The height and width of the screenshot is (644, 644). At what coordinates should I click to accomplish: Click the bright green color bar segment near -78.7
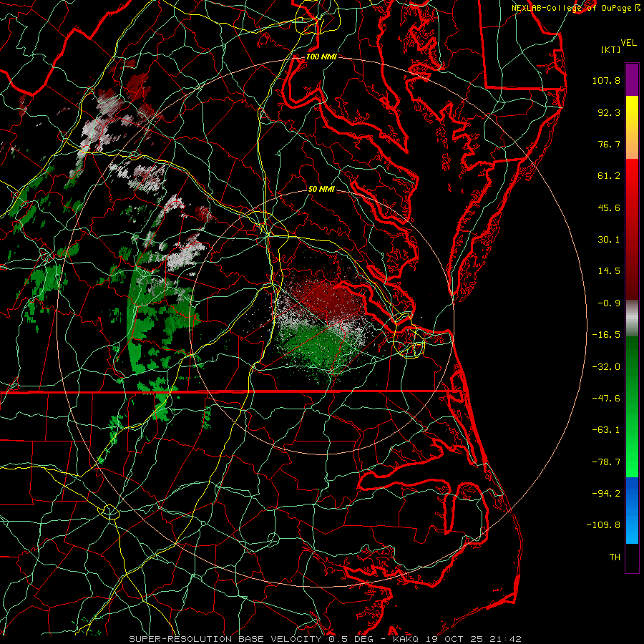[x=632, y=462]
